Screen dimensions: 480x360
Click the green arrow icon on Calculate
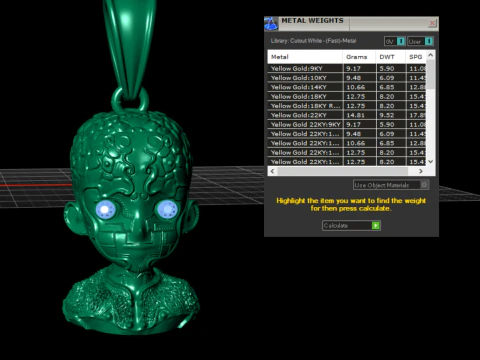[x=376, y=226]
